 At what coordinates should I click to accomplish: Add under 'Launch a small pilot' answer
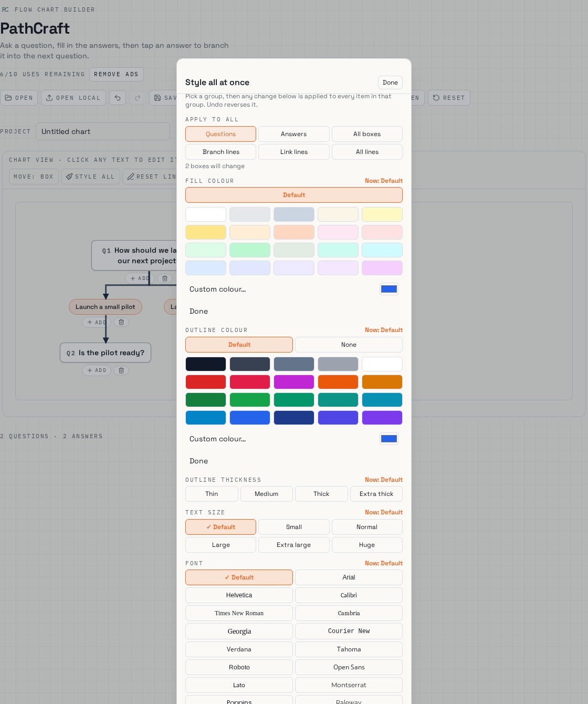[x=97, y=322]
